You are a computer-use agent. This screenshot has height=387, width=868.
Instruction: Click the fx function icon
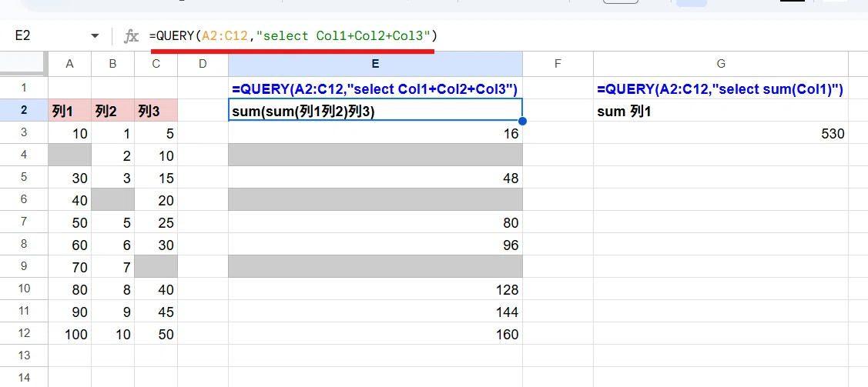131,36
